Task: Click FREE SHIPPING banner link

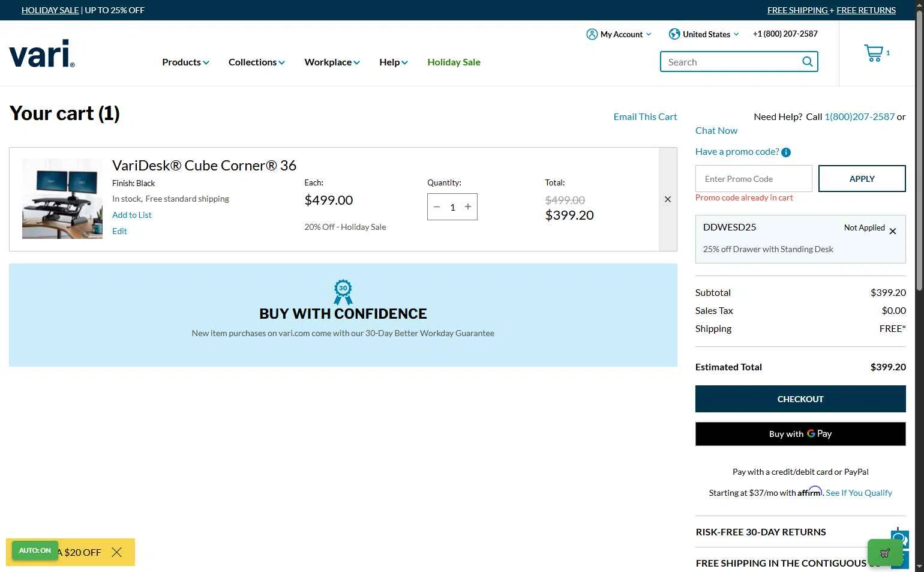Action: (797, 10)
